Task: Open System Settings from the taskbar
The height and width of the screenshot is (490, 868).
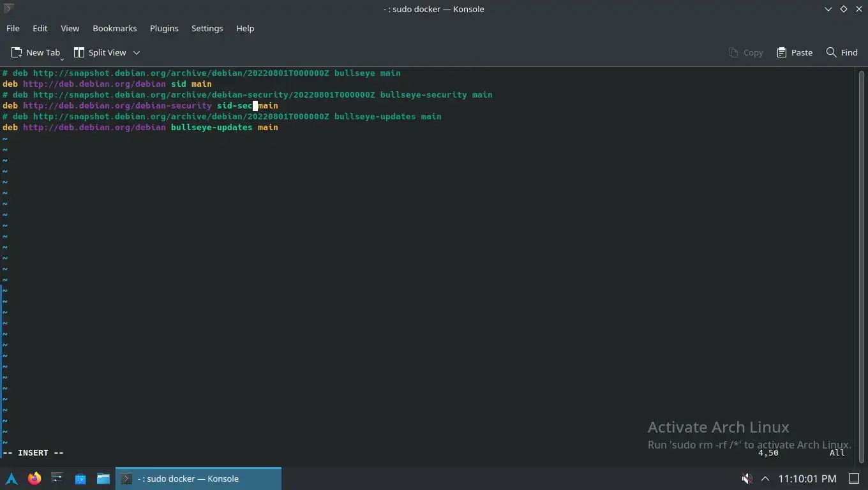Action: [57, 479]
